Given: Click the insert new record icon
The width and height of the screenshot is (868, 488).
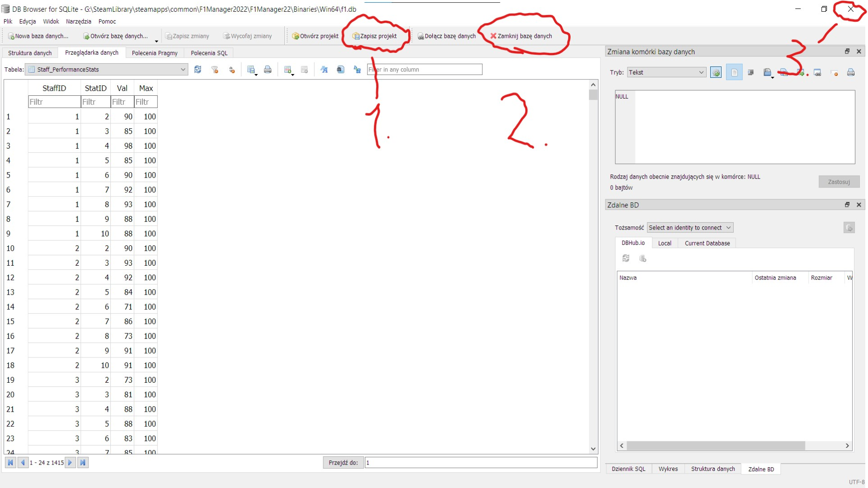Looking at the screenshot, I should [288, 70].
